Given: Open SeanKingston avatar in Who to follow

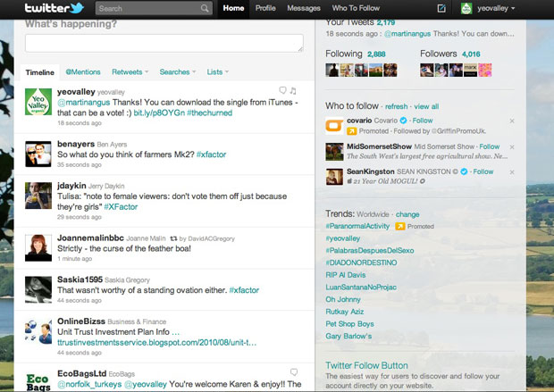Looking at the screenshot, I should tap(334, 177).
